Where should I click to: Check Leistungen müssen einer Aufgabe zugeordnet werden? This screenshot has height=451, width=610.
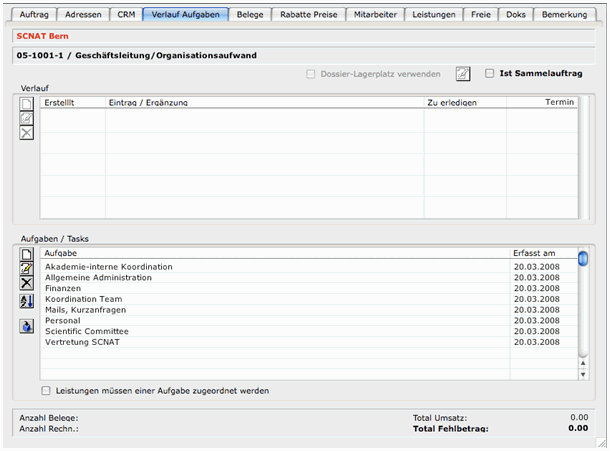tap(46, 390)
